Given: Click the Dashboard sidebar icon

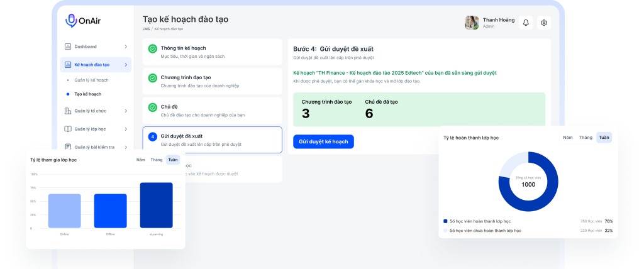Looking at the screenshot, I should 68,47.
